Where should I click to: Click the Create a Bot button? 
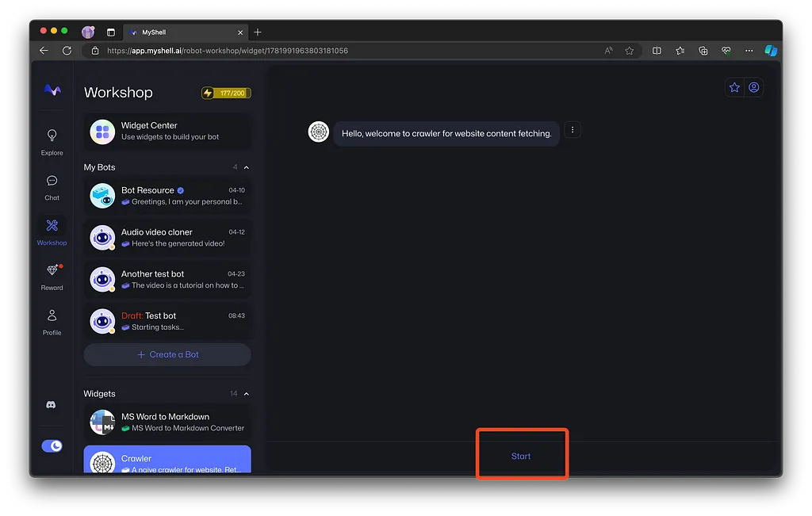click(x=167, y=354)
